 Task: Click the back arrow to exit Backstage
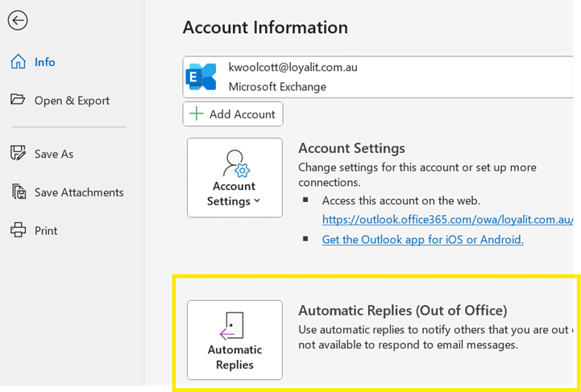click(x=17, y=21)
